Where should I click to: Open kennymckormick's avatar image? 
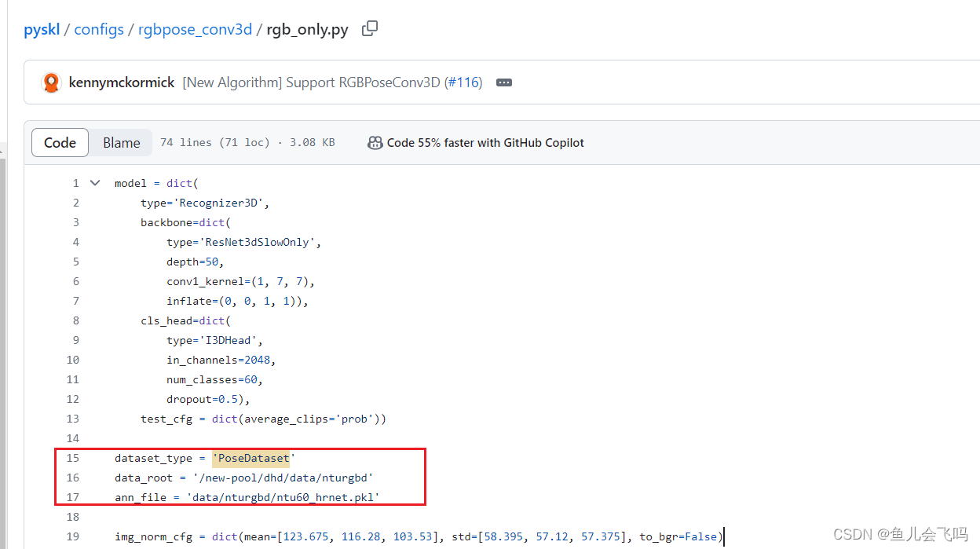coord(51,82)
